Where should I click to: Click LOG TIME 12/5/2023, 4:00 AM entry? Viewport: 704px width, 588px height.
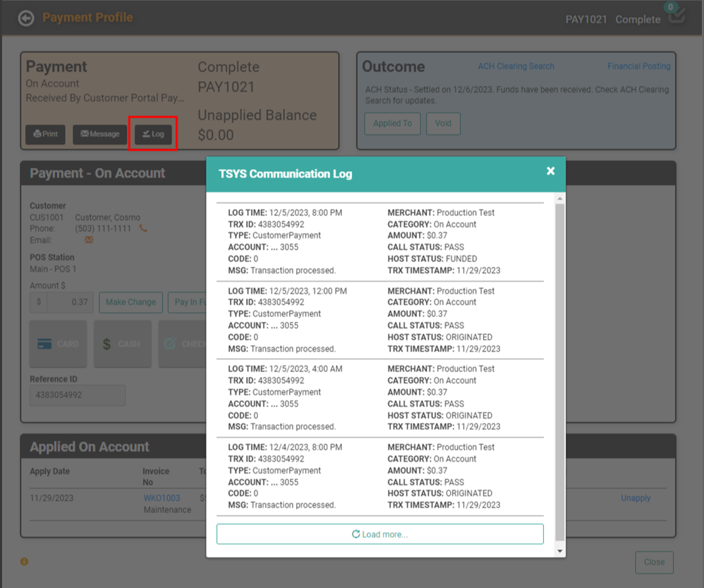(x=285, y=369)
